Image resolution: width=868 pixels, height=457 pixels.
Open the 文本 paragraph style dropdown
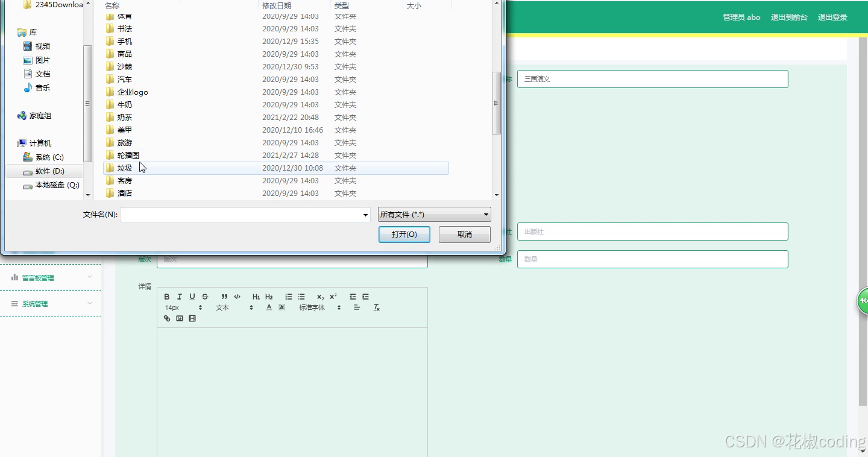pos(234,307)
